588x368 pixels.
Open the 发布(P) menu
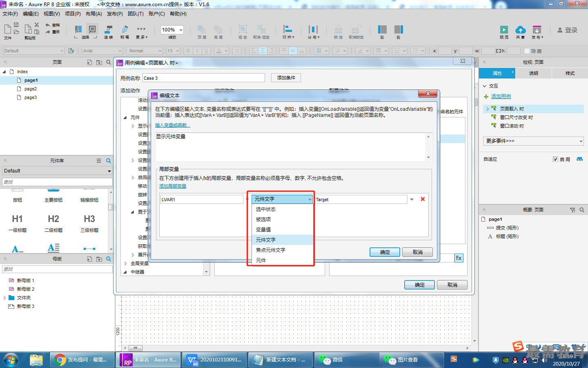(x=115, y=14)
